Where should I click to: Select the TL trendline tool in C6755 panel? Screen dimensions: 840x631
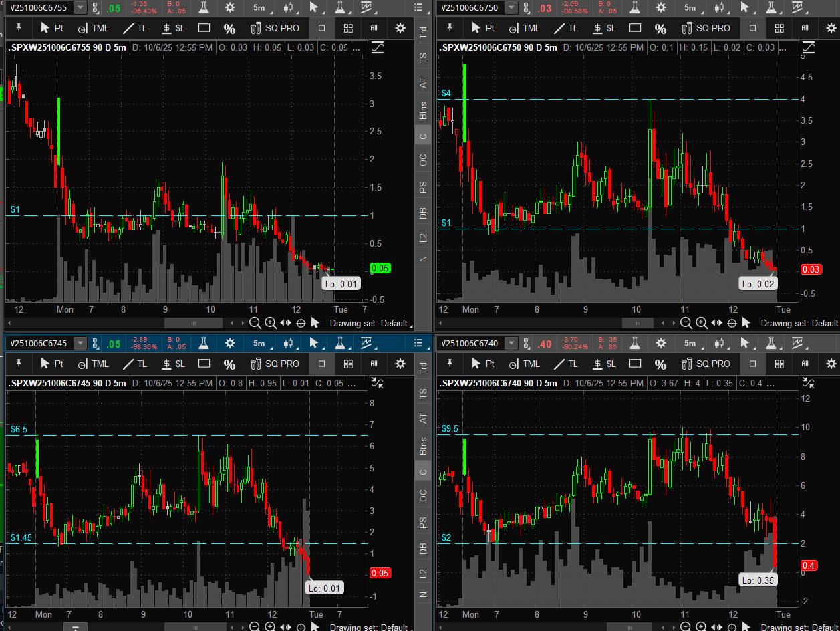click(135, 28)
